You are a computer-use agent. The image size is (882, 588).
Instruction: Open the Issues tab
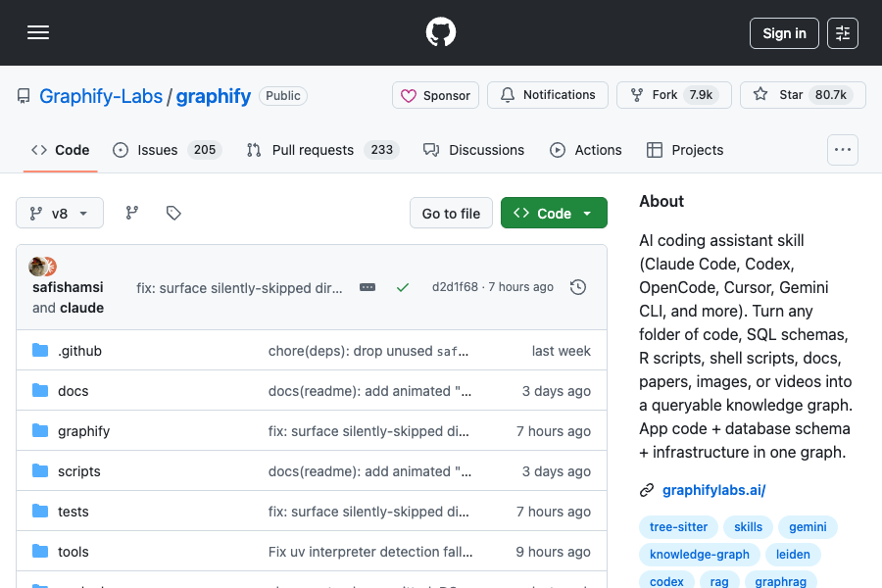point(167,150)
